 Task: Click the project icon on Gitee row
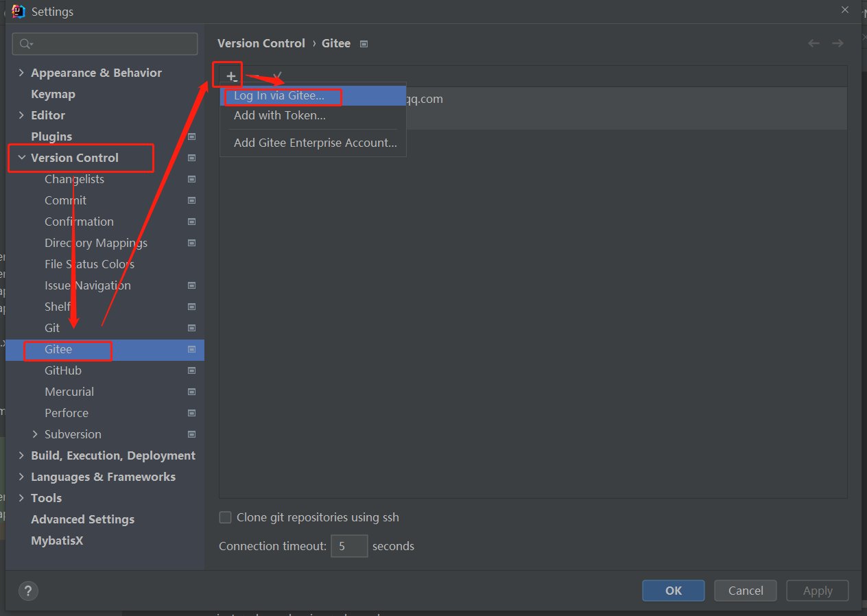(x=191, y=349)
